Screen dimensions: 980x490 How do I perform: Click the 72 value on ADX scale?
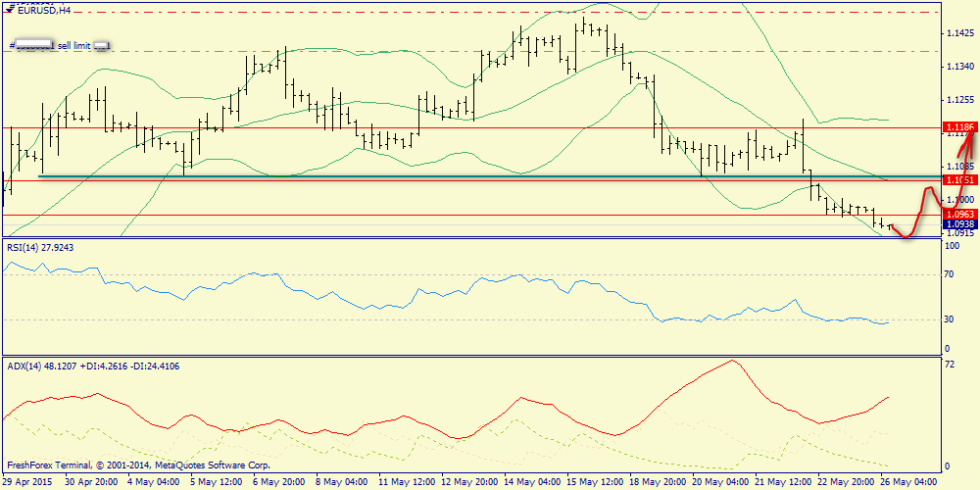[950, 365]
